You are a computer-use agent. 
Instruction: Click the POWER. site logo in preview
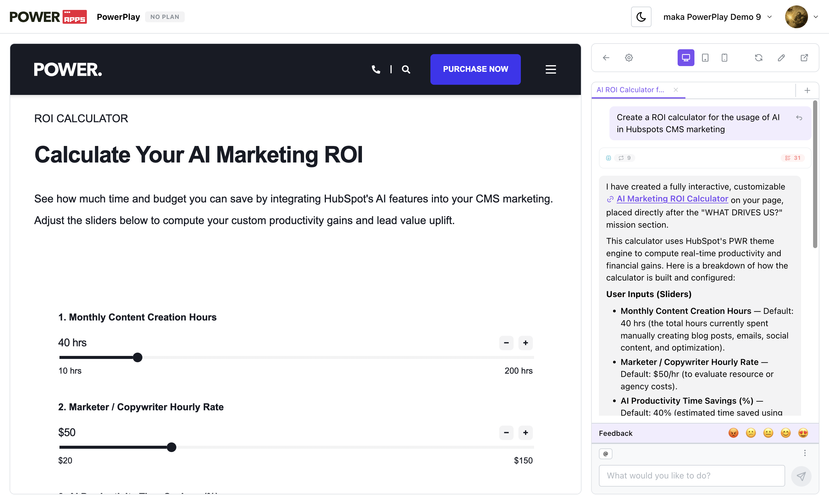tap(68, 69)
